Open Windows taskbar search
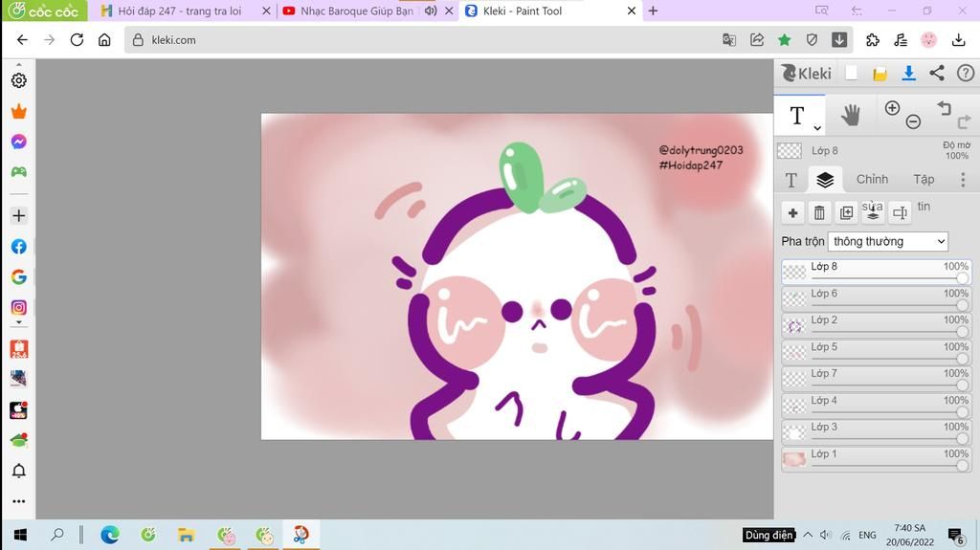980x550 pixels. coord(56,535)
